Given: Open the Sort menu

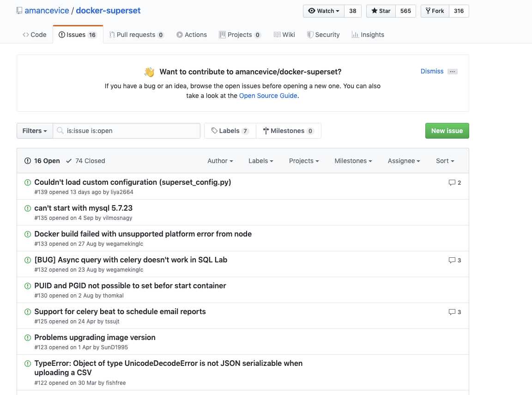Looking at the screenshot, I should click(445, 161).
